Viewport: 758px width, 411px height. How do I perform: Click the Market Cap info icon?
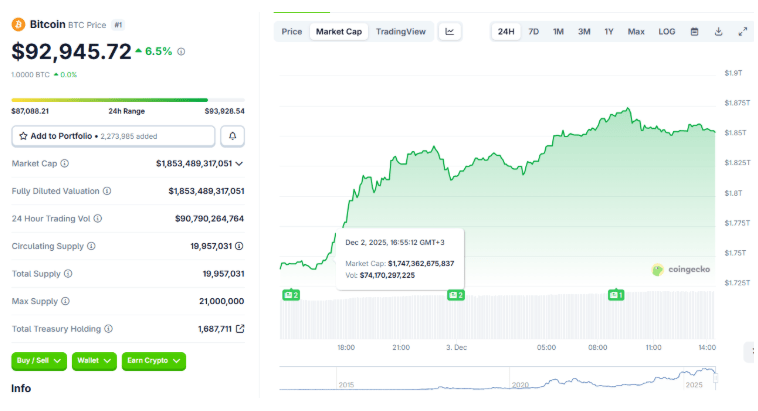[65, 163]
